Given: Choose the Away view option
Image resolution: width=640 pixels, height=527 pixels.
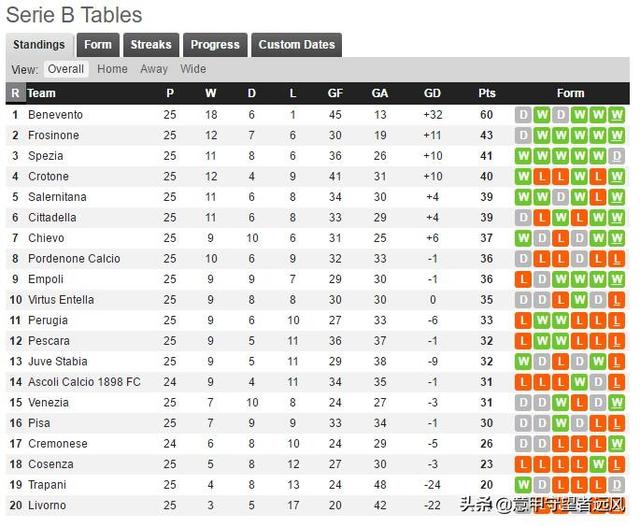Looking at the screenshot, I should 154,69.
